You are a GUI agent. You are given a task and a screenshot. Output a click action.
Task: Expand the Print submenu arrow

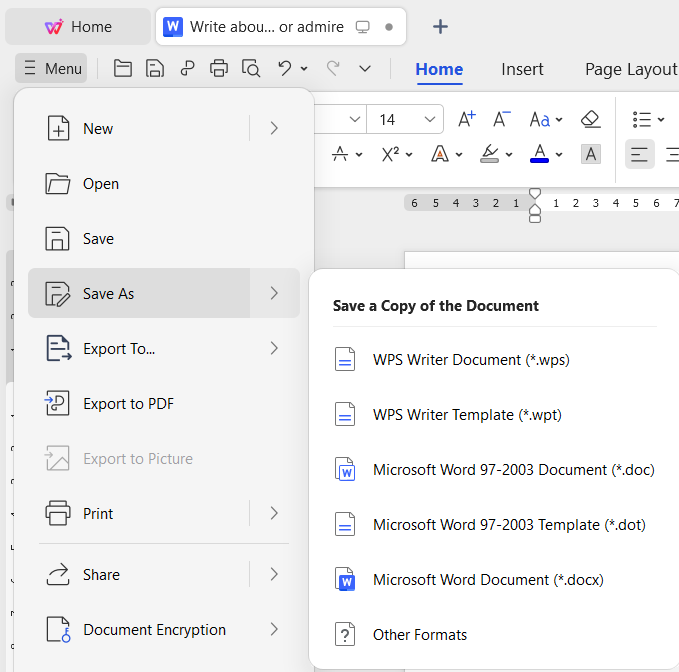pos(274,513)
